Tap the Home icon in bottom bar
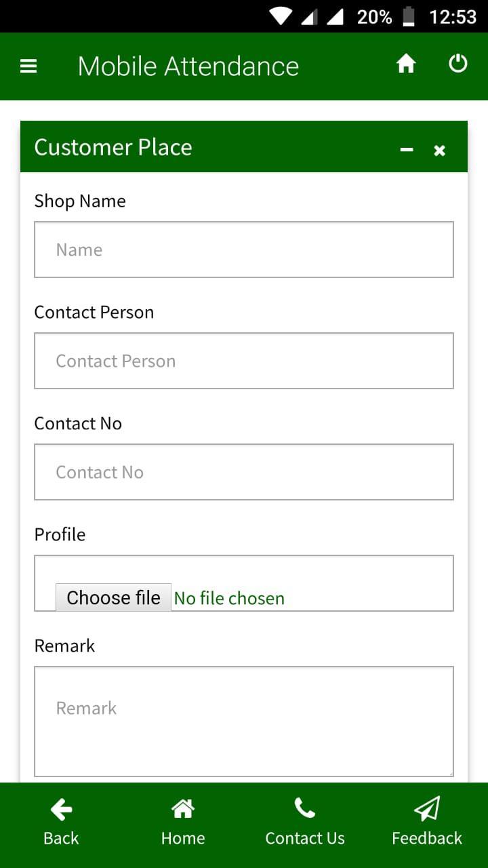Viewport: 488px width, 868px height. click(x=183, y=809)
